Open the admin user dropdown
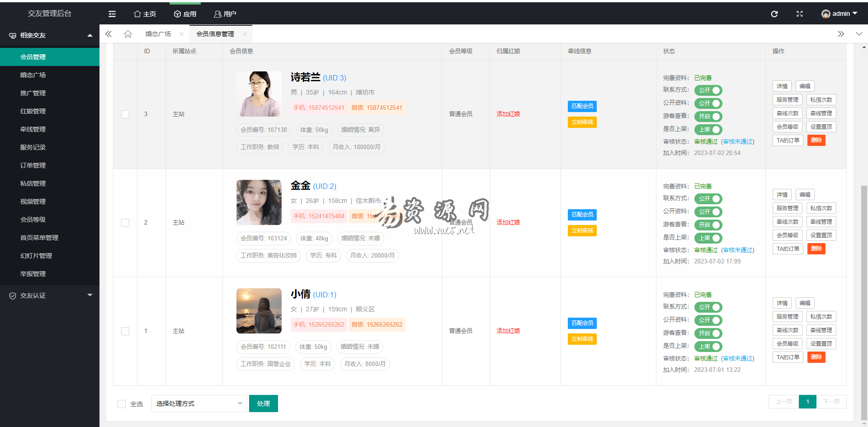The height and width of the screenshot is (427, 868). [x=840, y=14]
